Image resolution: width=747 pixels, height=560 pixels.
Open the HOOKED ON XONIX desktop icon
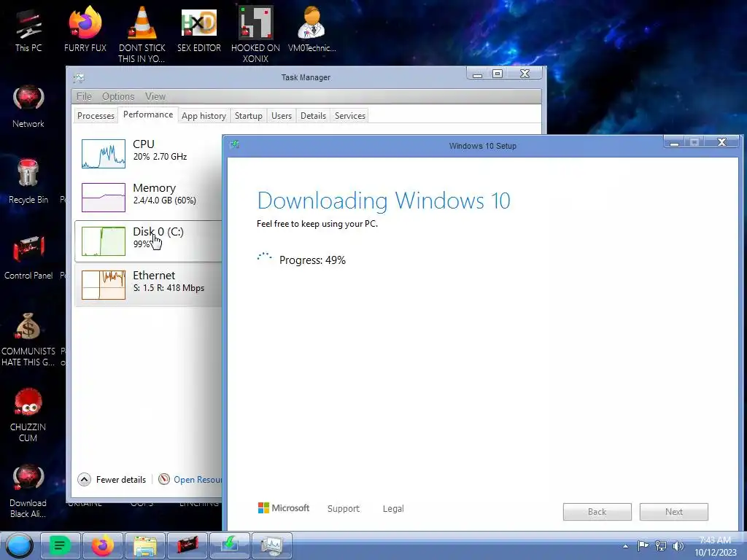[255, 34]
